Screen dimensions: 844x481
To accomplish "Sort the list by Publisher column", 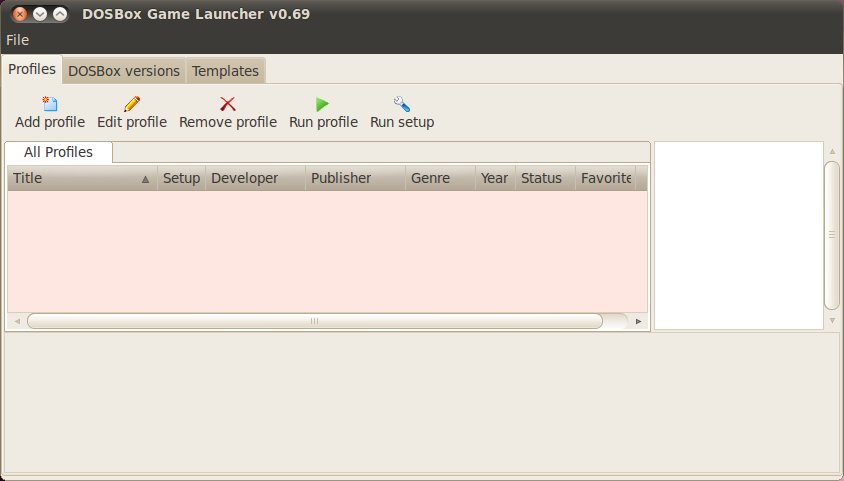I will pos(355,178).
